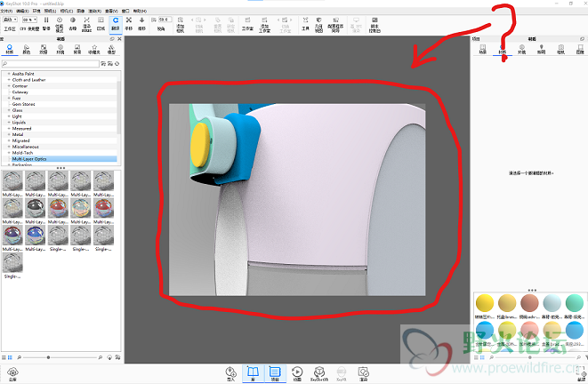Pause the real-time render with 暂停

point(46,23)
